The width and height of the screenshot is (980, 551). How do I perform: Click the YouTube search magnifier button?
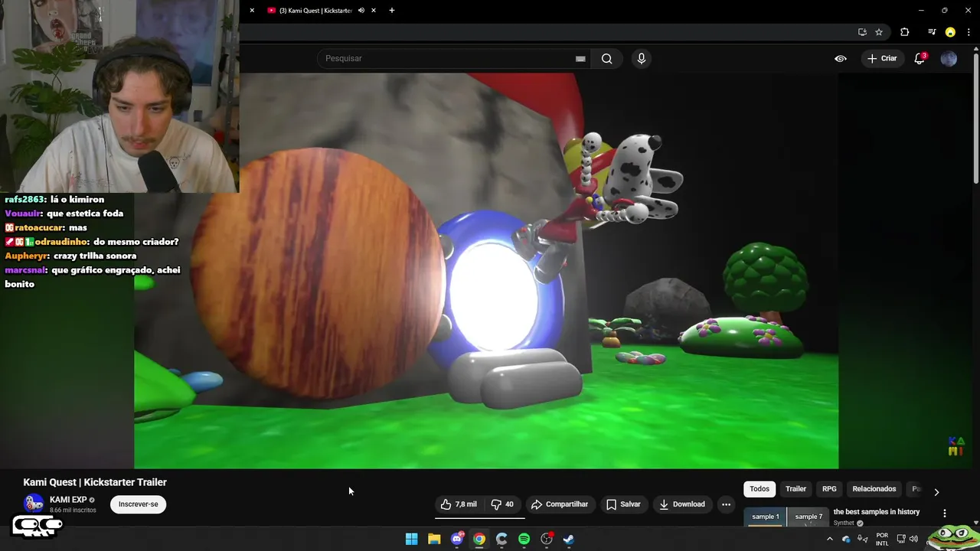click(x=606, y=59)
